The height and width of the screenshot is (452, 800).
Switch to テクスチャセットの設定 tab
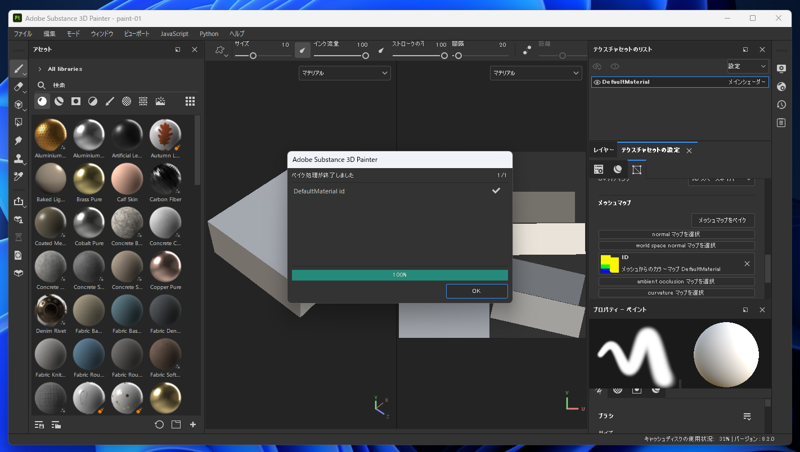(x=651, y=150)
